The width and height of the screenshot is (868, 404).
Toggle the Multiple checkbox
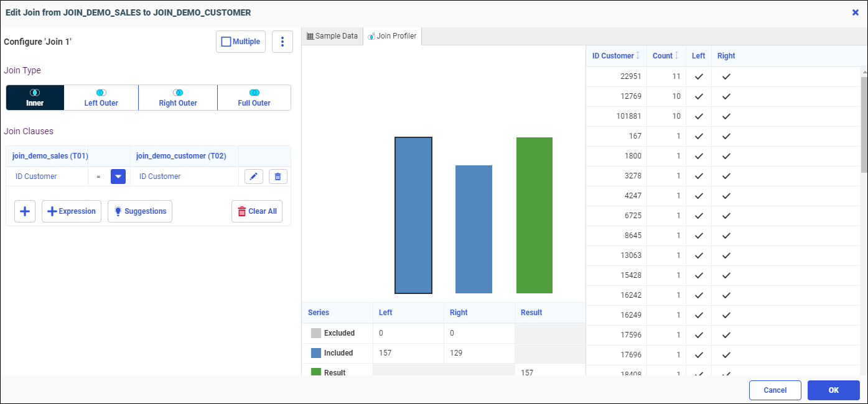click(x=241, y=42)
